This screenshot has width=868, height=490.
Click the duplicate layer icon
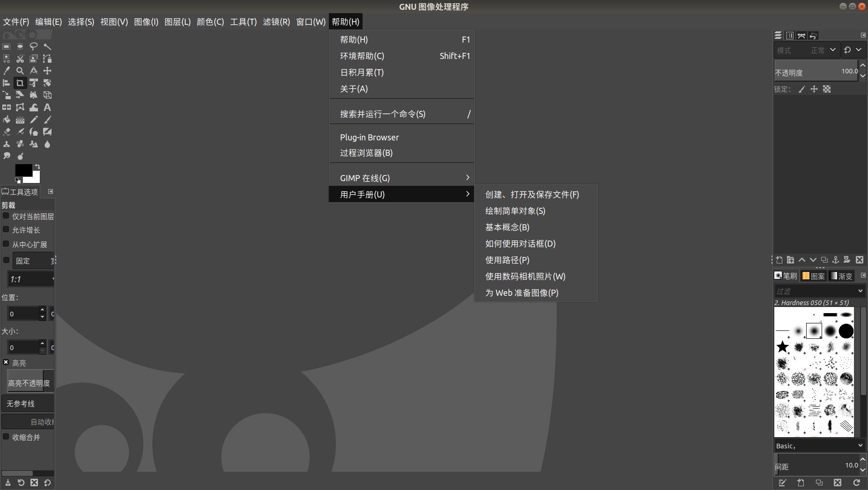[x=824, y=260]
